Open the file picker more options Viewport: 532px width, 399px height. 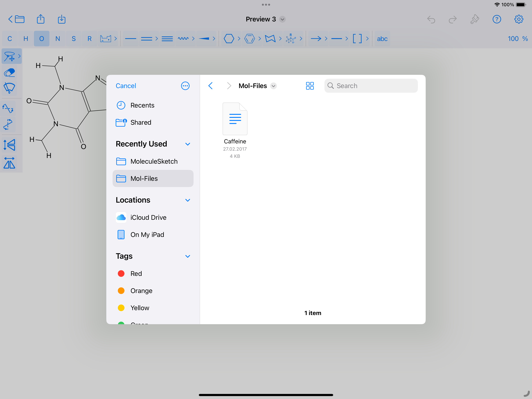coord(185,86)
